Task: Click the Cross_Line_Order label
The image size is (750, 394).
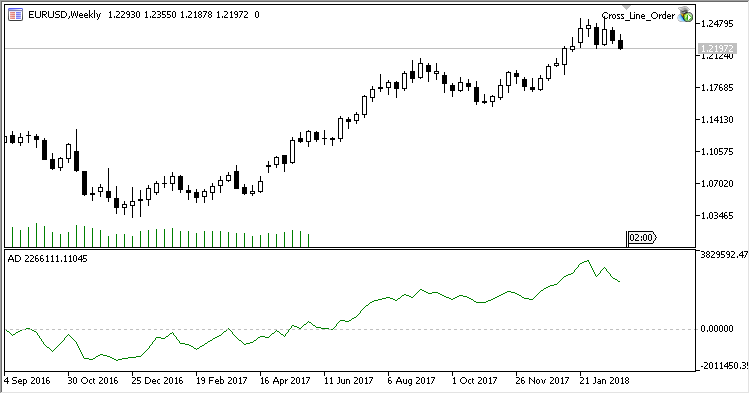Action: 638,16
